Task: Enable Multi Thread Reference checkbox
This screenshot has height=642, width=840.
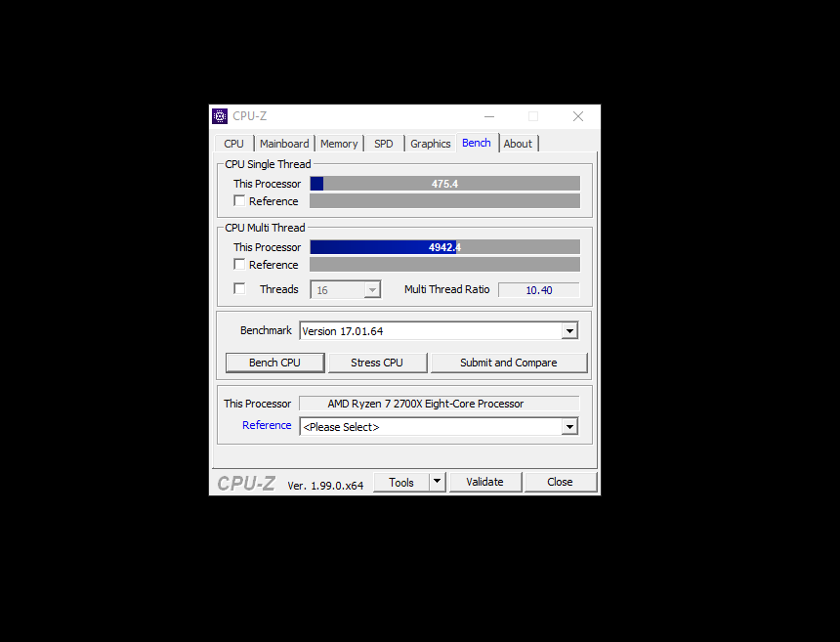Action: [239, 265]
